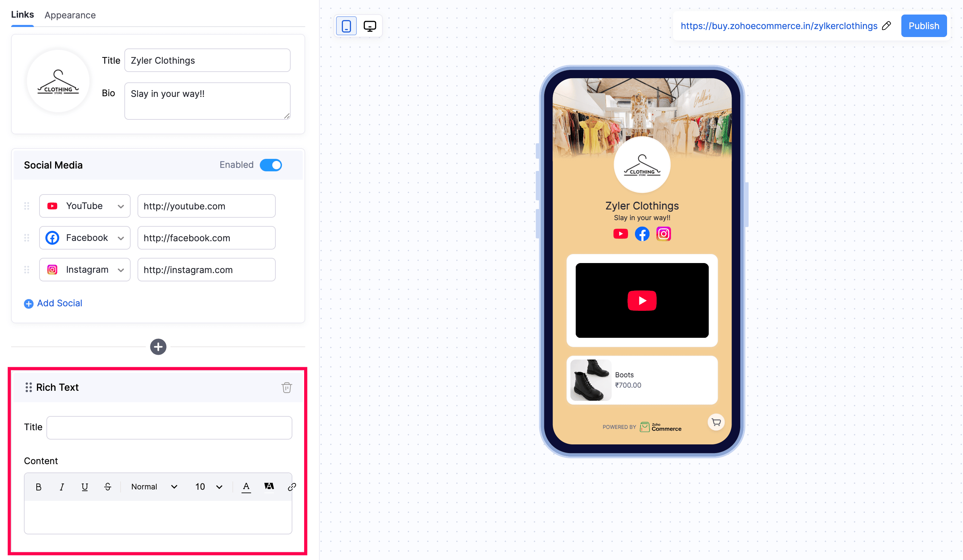Screen dimensions: 963x560
Task: Grab the Facebook row drag handle
Action: click(x=27, y=238)
